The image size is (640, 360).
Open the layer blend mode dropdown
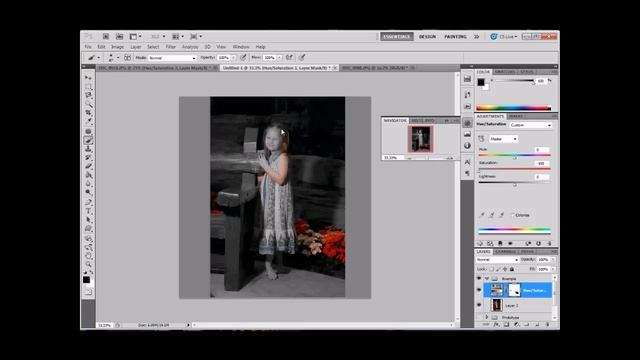(x=497, y=260)
